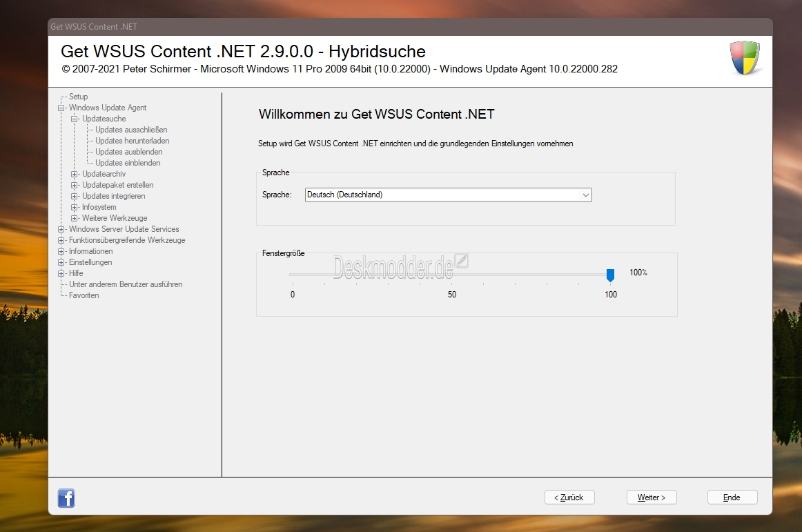Select Windows Server Update Services item
Image resolution: width=802 pixels, height=532 pixels.
click(x=124, y=229)
